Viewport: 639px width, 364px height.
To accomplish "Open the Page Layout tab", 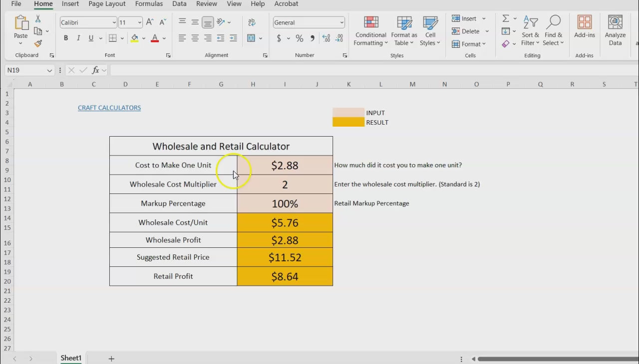I will coord(107,4).
